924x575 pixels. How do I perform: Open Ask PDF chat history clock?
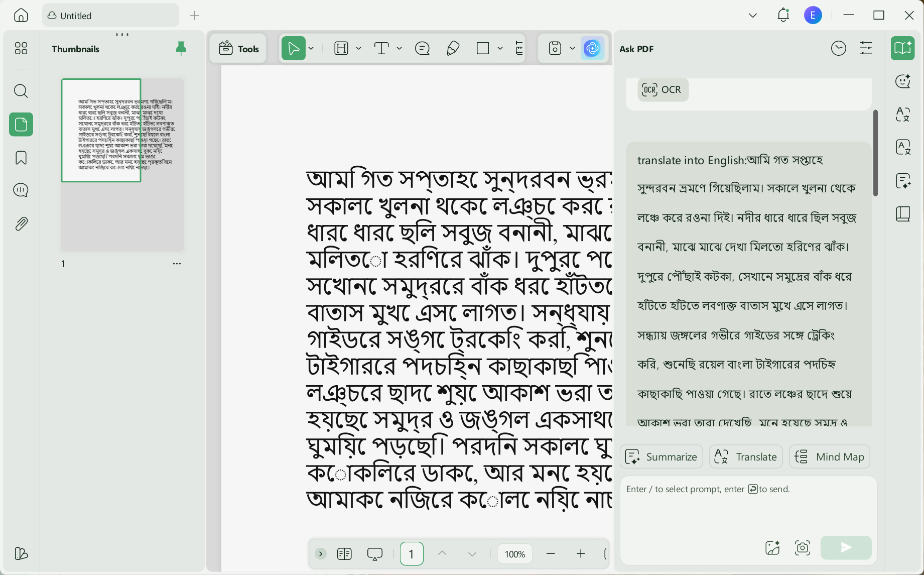(839, 48)
